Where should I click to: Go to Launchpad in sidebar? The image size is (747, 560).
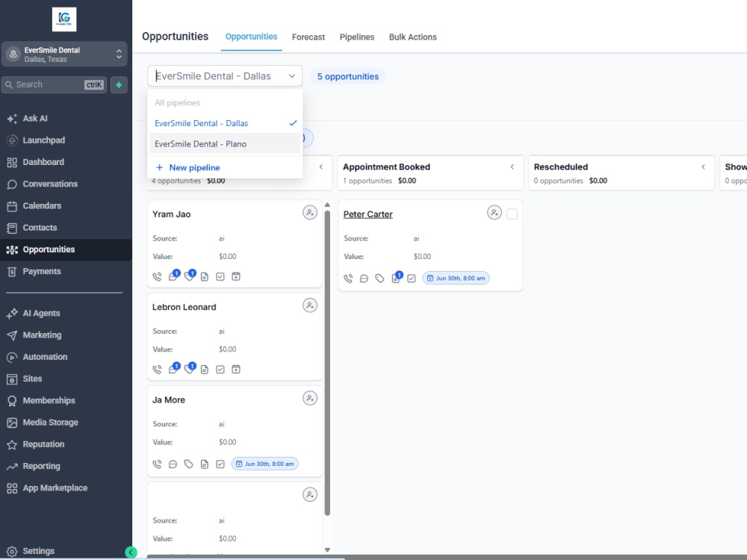point(43,140)
